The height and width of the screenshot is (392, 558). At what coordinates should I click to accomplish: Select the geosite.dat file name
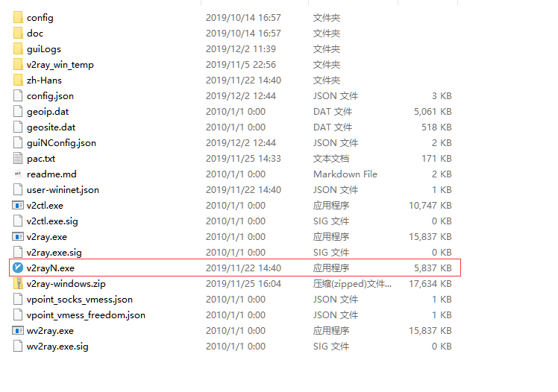click(51, 127)
